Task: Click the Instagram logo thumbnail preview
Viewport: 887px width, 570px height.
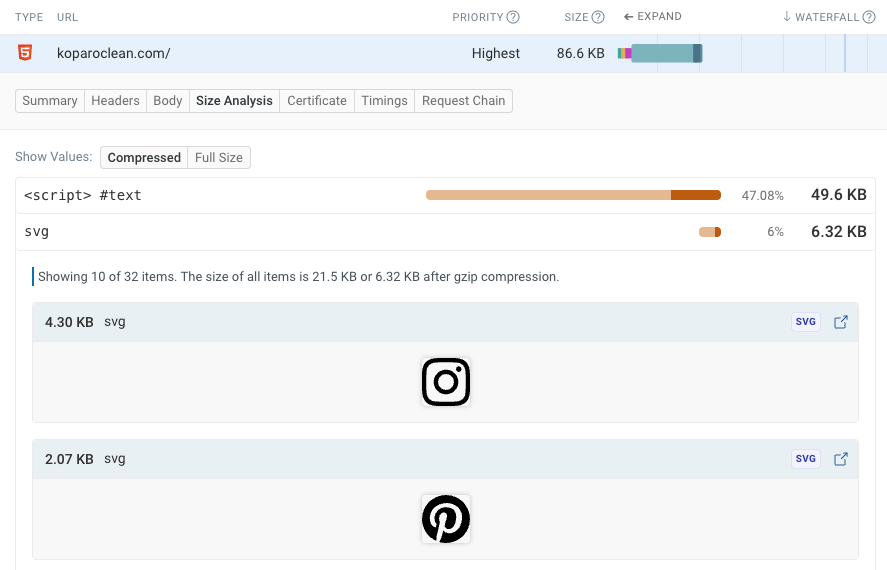Action: point(445,382)
